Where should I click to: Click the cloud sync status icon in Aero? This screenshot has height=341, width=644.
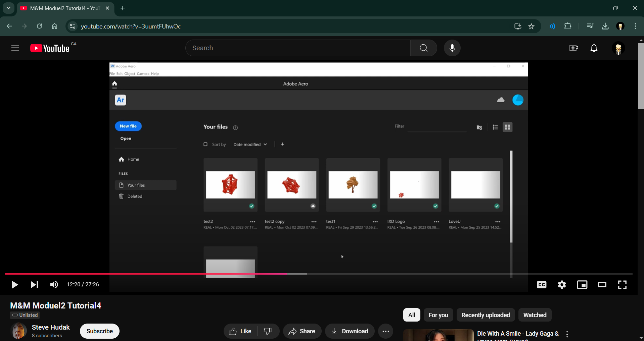click(500, 100)
